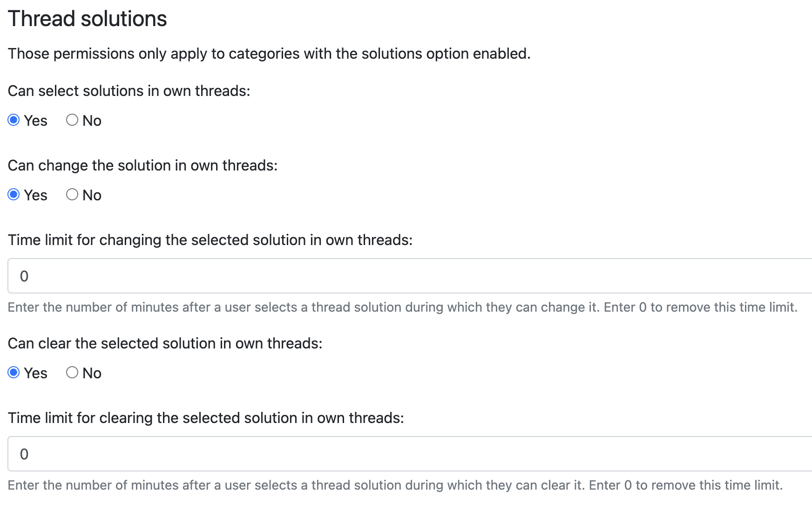Click the "Yes" label text under select solutions
This screenshot has width=812, height=505.
pyautogui.click(x=36, y=121)
